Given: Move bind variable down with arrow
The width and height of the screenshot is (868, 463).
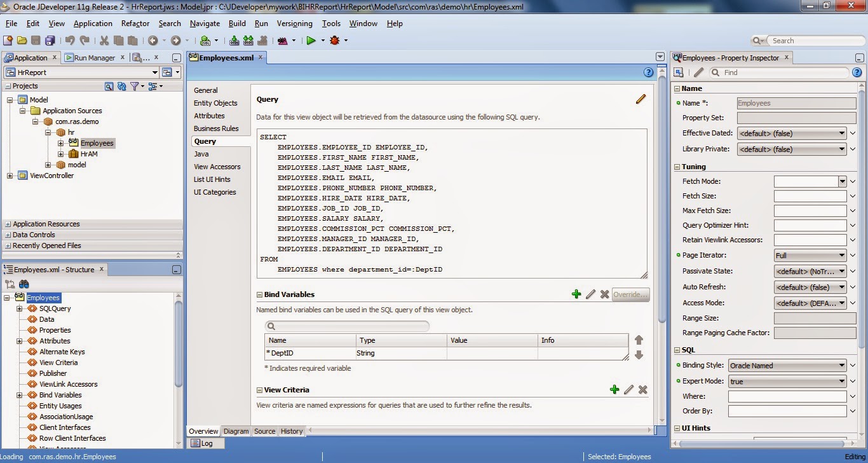Looking at the screenshot, I should pos(639,355).
